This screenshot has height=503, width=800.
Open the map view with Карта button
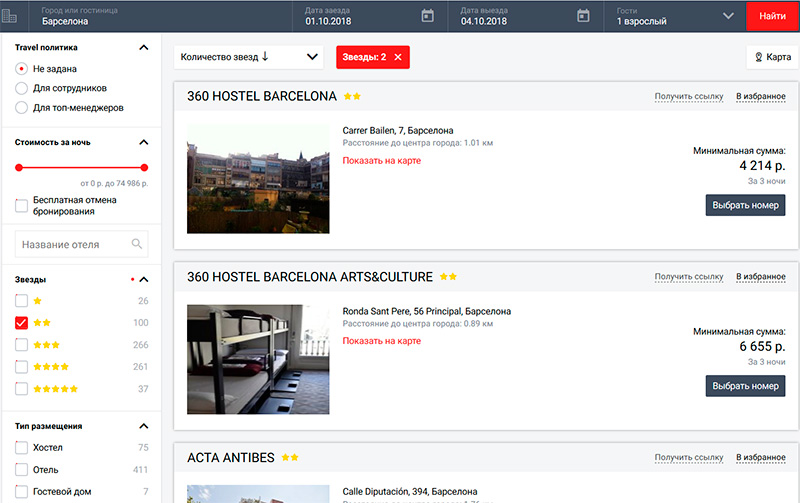[772, 58]
